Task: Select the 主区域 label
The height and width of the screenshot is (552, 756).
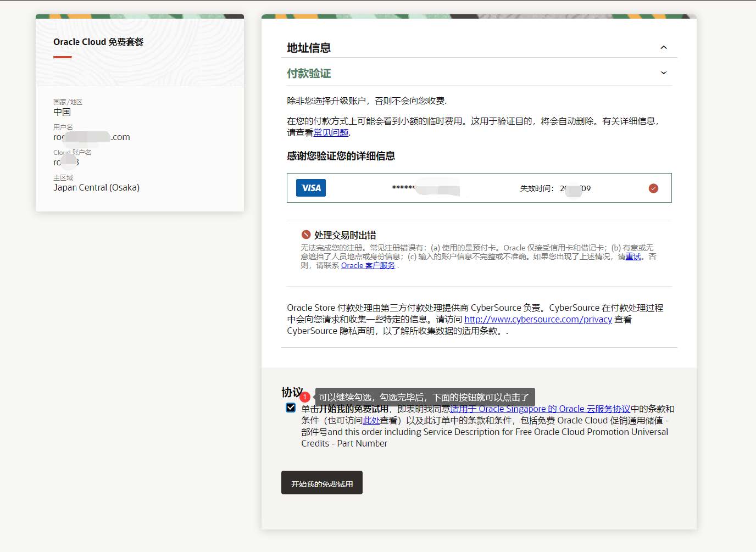Action: click(x=63, y=177)
